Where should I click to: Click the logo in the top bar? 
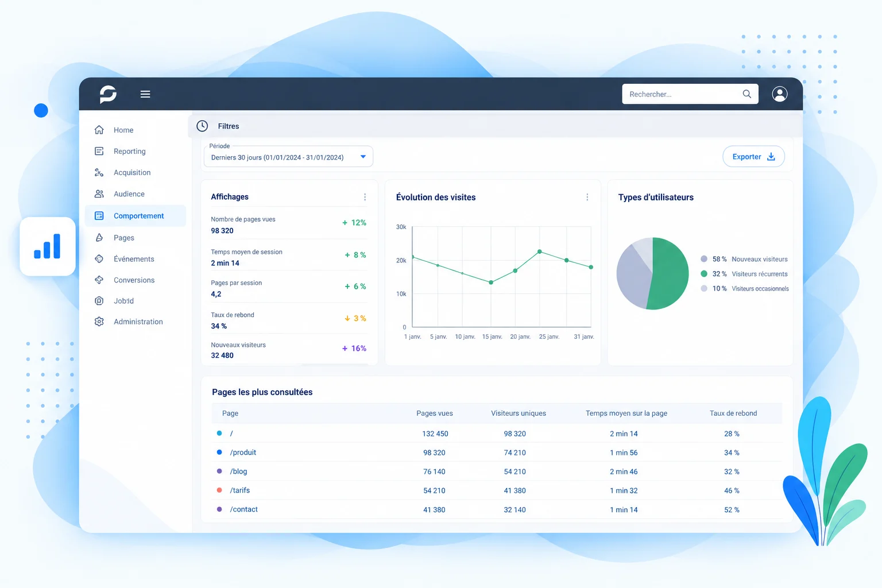click(108, 94)
